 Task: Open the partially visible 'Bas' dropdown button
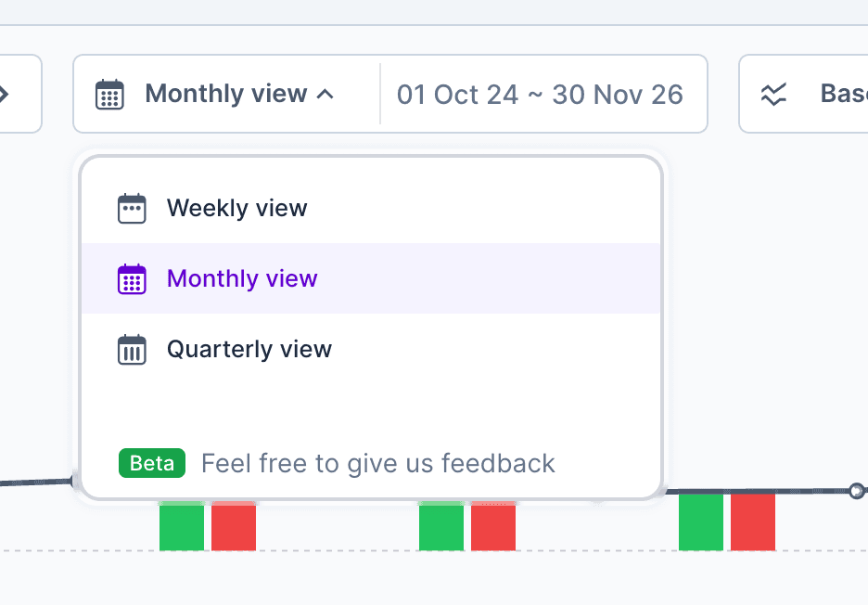(803, 94)
